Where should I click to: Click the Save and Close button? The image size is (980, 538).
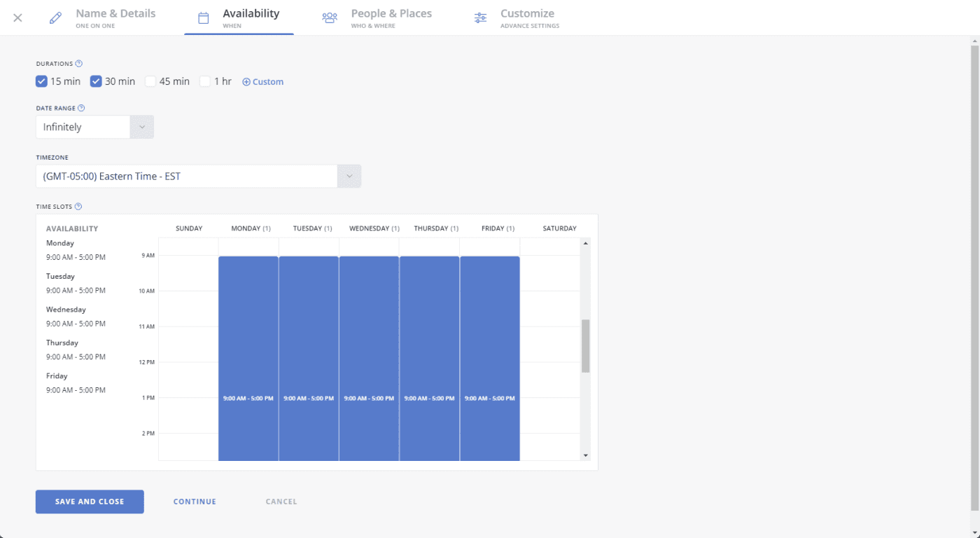click(x=90, y=502)
